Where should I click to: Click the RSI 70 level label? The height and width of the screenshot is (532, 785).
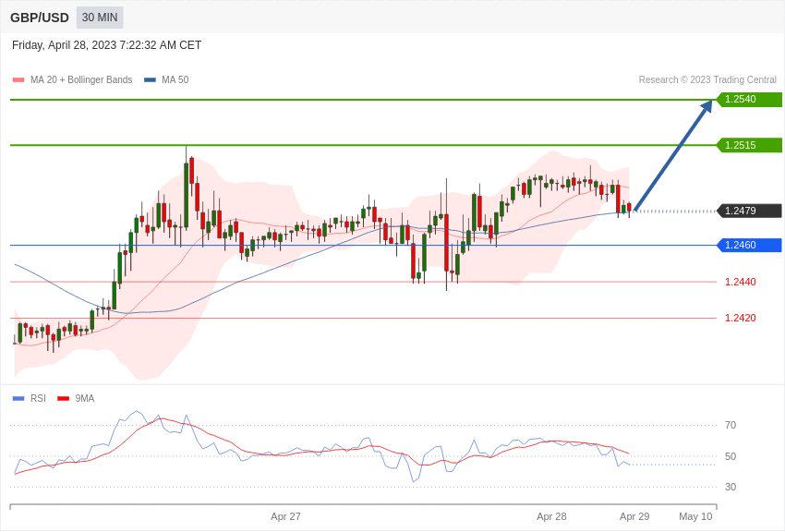click(731, 426)
